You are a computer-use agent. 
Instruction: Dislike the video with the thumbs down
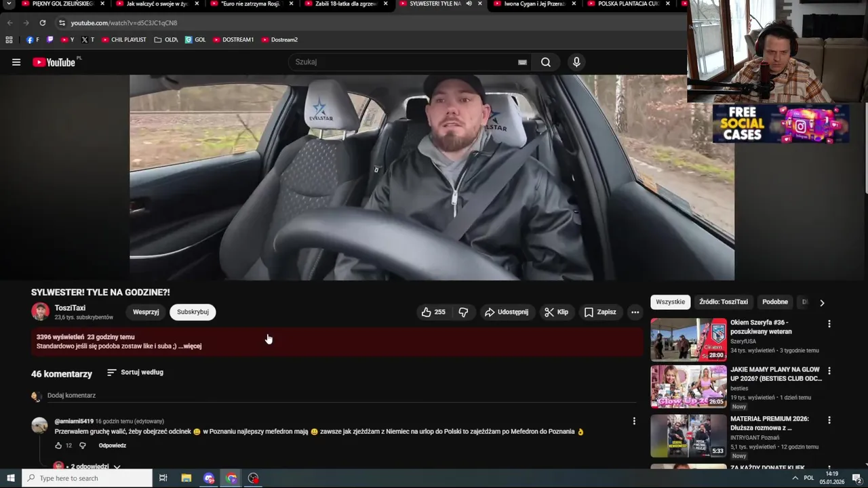464,312
